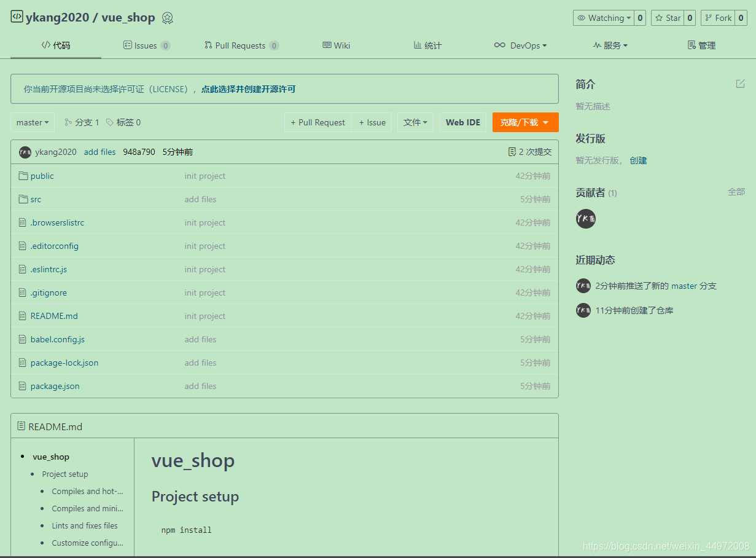Select Project setup in README outline
756x558 pixels.
(x=65, y=474)
